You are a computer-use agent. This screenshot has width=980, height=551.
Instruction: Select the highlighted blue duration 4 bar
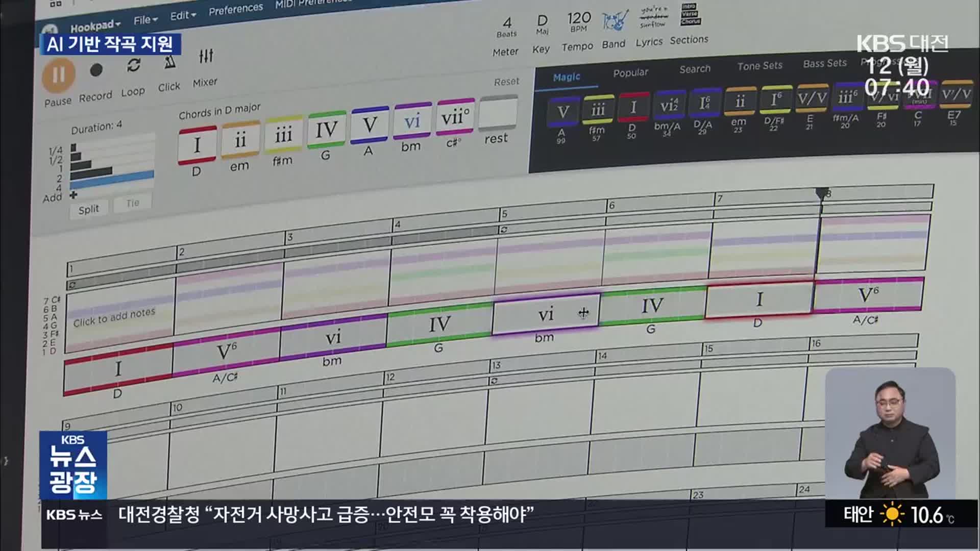click(x=112, y=179)
